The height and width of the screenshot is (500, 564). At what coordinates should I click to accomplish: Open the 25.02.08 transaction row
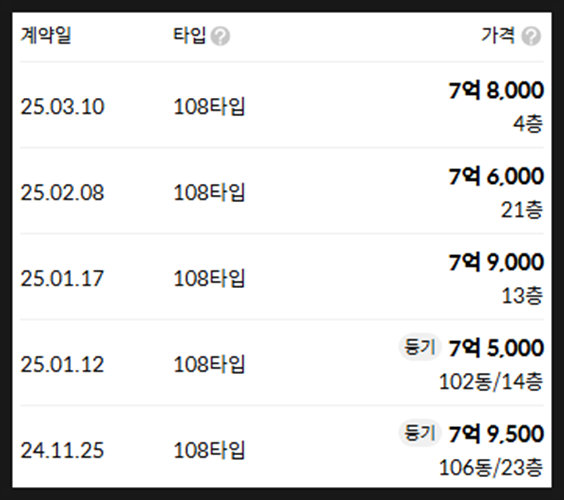[282, 191]
